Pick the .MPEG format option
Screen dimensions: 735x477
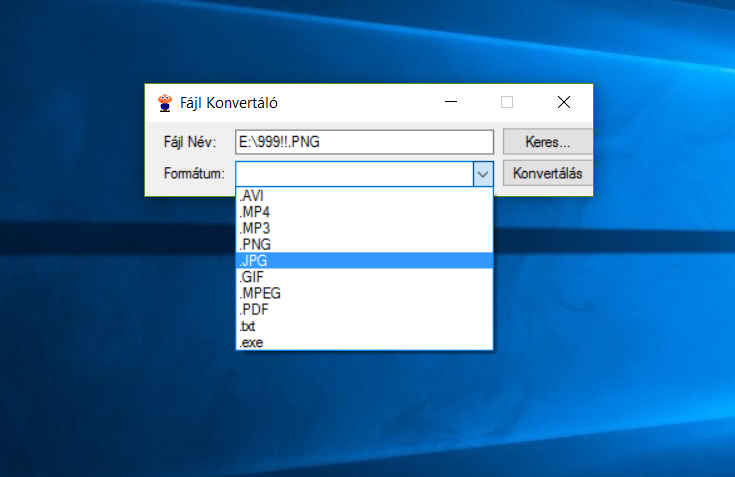[364, 294]
